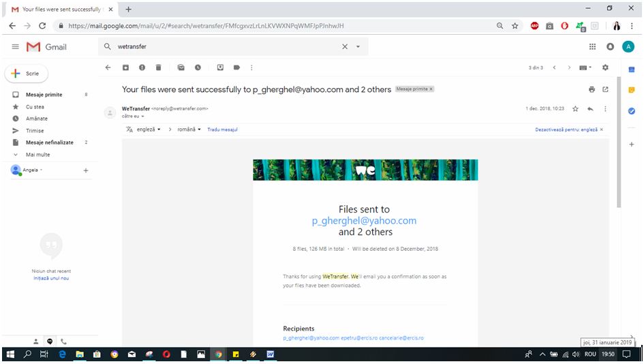This screenshot has width=644, height=364.
Task: Go back to search results
Action: (x=108, y=67)
